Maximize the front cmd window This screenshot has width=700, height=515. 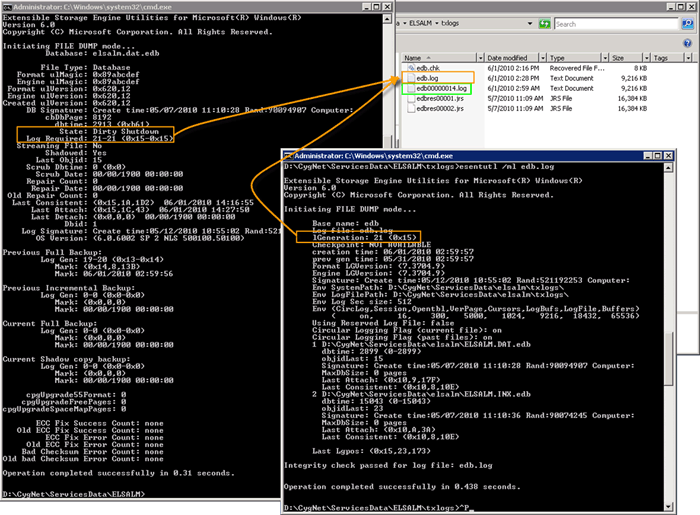[x=658, y=156]
